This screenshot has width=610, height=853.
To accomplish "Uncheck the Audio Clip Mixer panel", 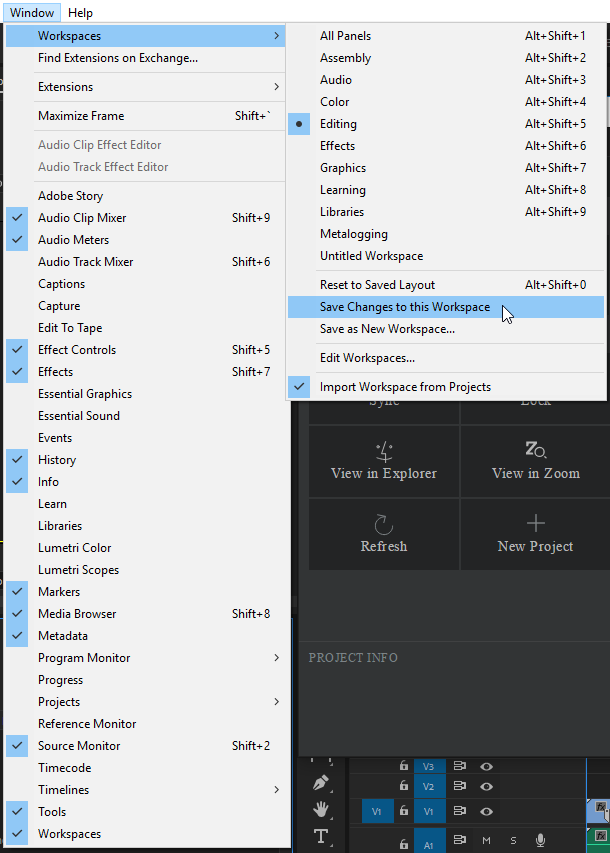I will pos(145,218).
